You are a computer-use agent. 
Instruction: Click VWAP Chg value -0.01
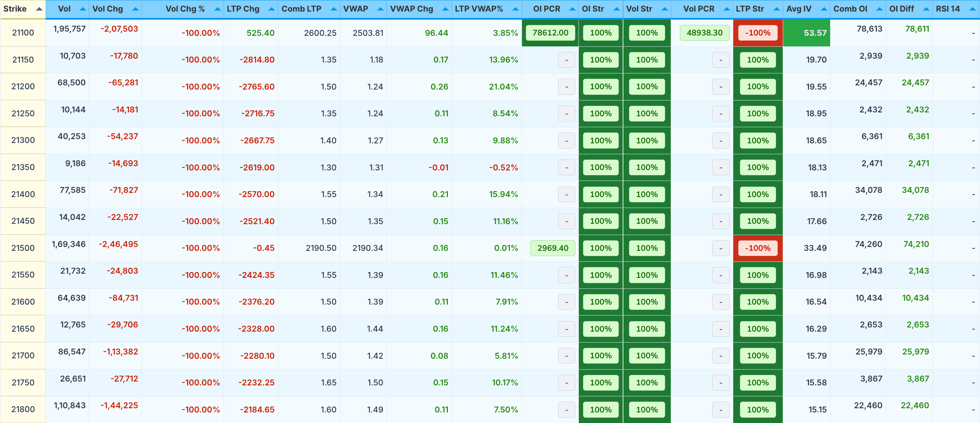438,168
